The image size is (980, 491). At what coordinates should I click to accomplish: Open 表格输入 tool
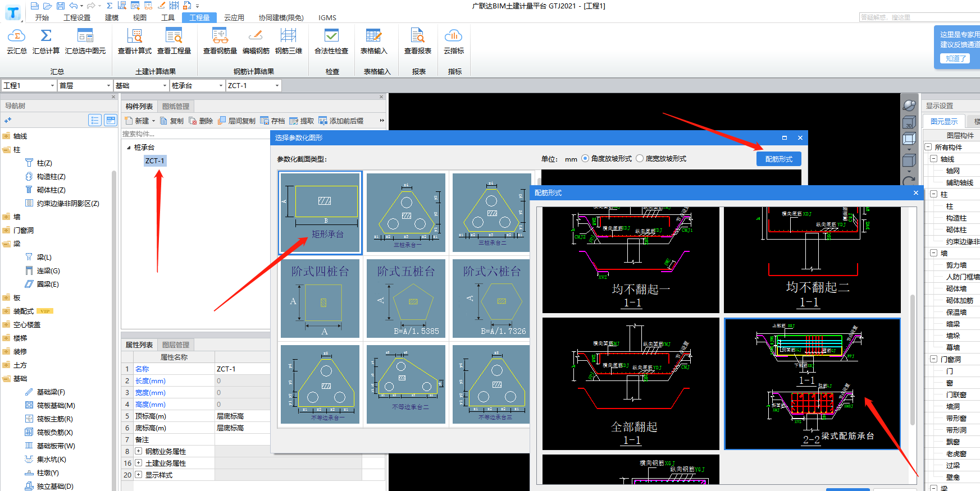coord(374,42)
